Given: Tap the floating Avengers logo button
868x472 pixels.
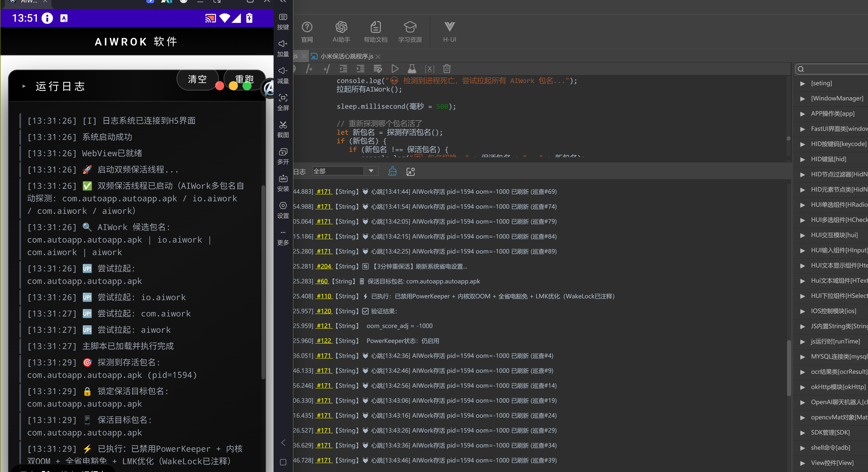Looking at the screenshot, I should coord(269,88).
